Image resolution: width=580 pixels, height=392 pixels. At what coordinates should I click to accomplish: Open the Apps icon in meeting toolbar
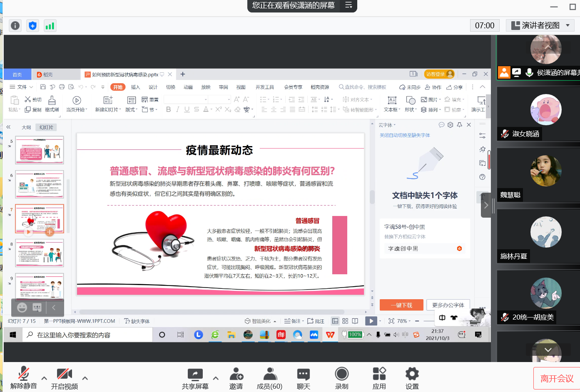(379, 374)
